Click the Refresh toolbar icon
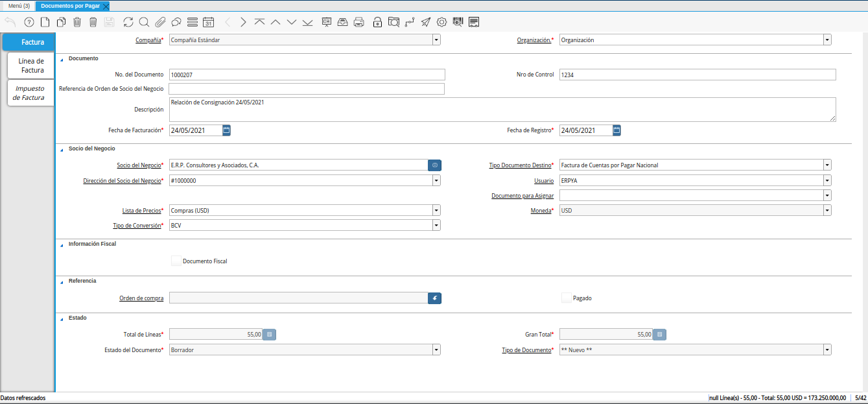 [128, 22]
